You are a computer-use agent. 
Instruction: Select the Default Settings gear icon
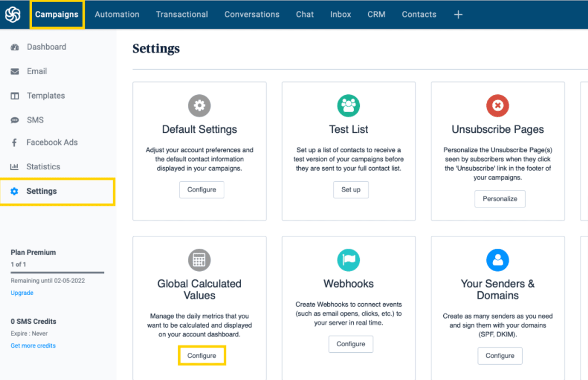pyautogui.click(x=199, y=106)
